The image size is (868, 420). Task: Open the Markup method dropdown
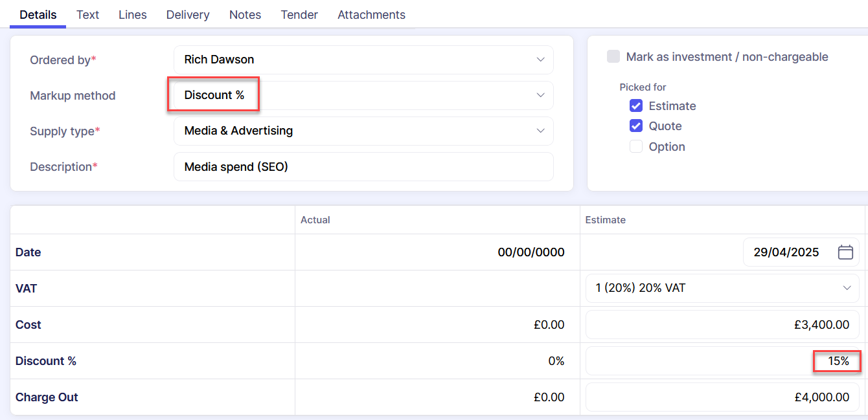(x=363, y=95)
